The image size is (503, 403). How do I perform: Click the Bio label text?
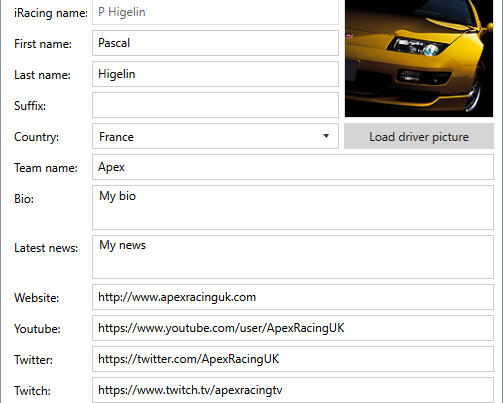(24, 199)
